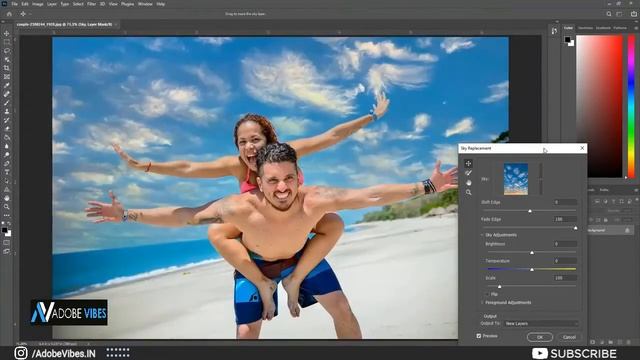Image resolution: width=640 pixels, height=360 pixels.
Task: Select the Frame tool
Action: [7, 76]
